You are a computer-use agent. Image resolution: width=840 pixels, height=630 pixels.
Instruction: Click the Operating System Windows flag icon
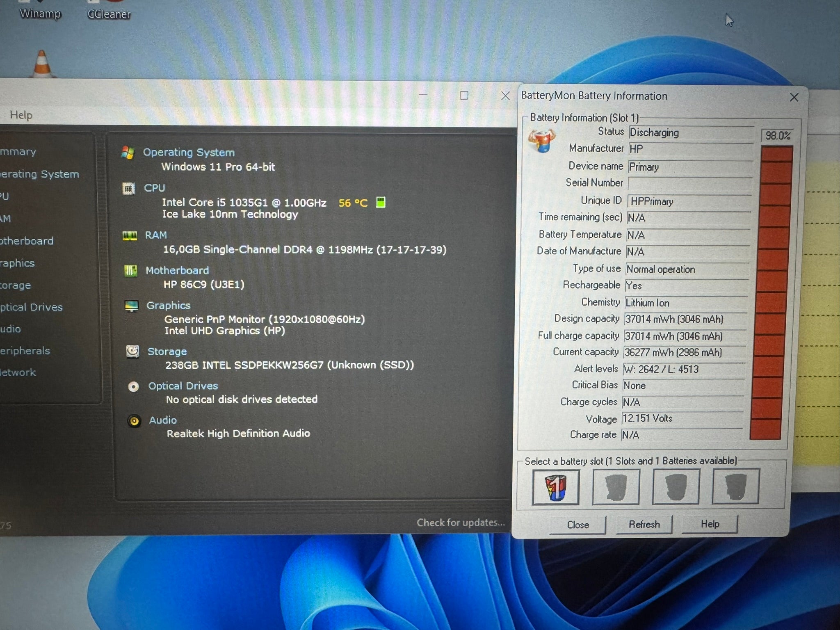tap(128, 153)
